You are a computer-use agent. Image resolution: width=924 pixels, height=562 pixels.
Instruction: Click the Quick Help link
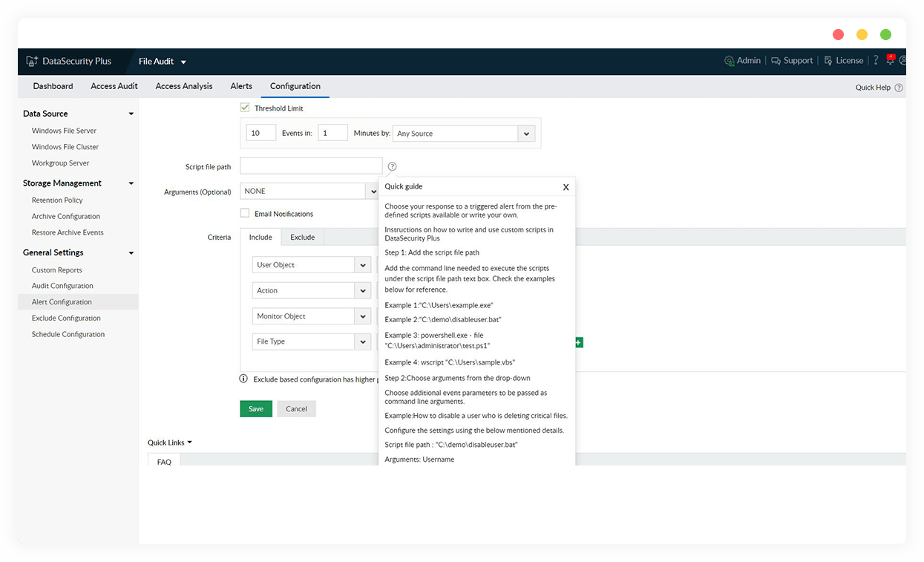tap(873, 88)
